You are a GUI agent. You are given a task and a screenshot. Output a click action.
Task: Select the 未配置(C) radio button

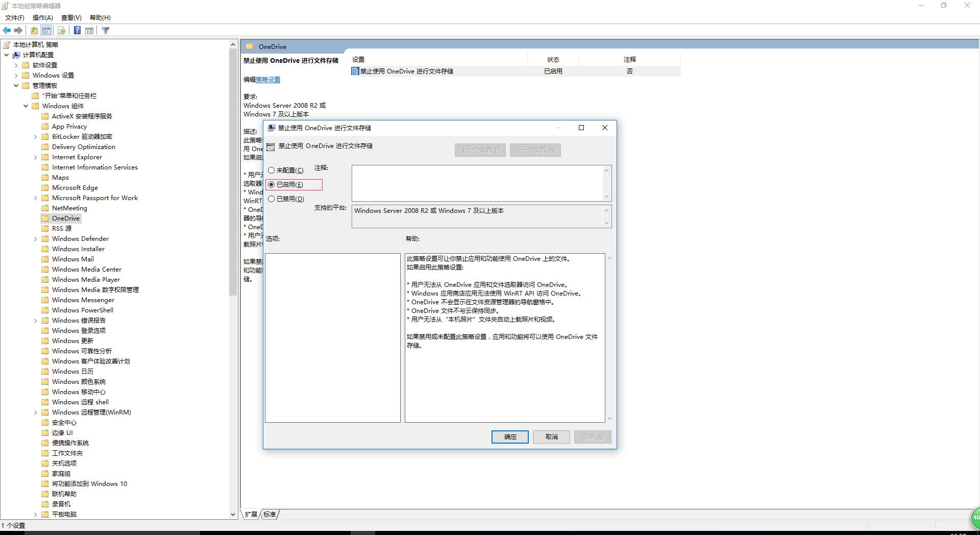click(272, 171)
